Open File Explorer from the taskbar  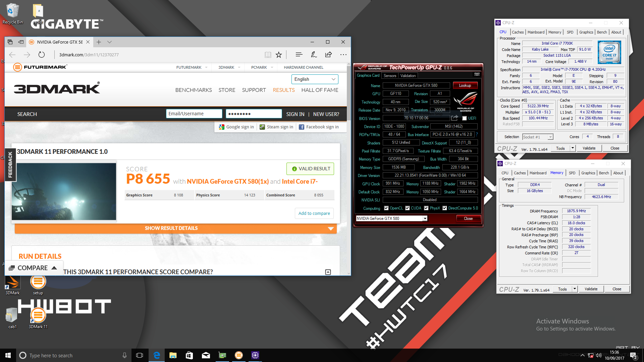(x=173, y=355)
